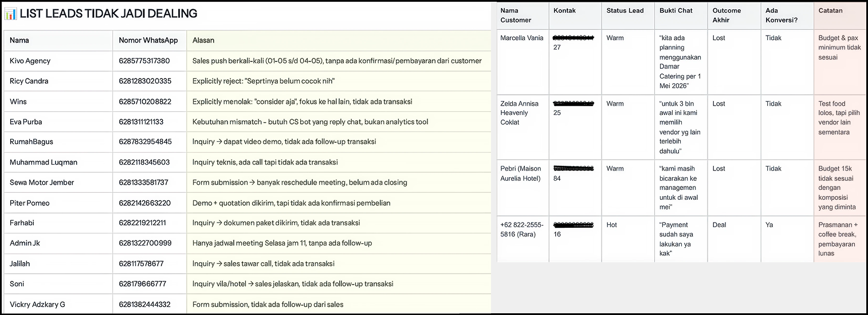The height and width of the screenshot is (315, 868).
Task: Select the 'Zelda Annisa Heavenly Coklat' customer cell
Action: (x=523, y=127)
